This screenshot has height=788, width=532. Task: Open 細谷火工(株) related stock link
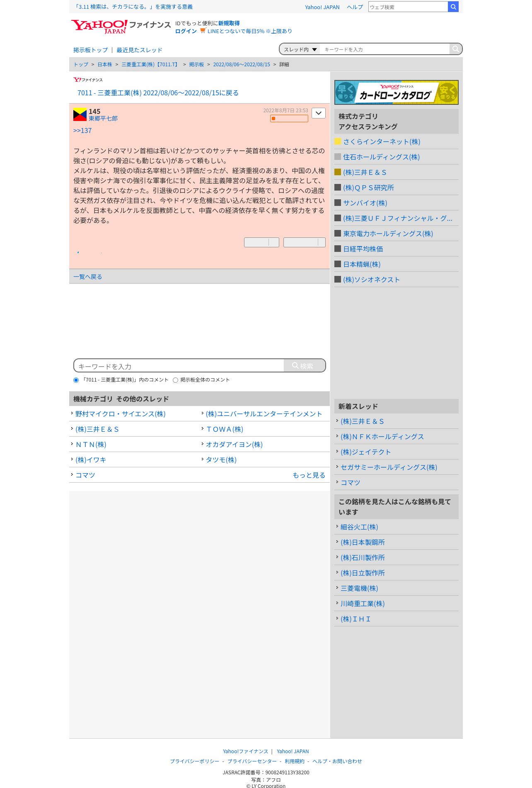coord(359,527)
